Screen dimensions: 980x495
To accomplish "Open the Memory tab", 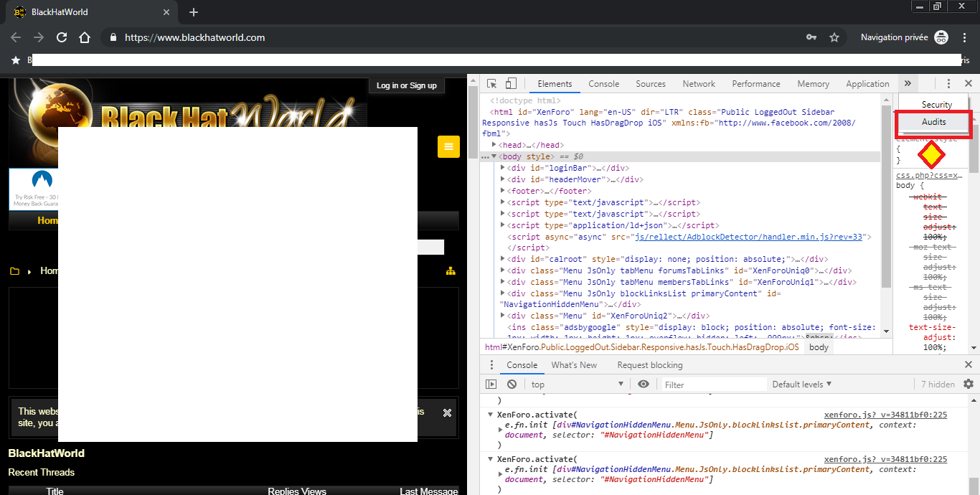I will [813, 84].
